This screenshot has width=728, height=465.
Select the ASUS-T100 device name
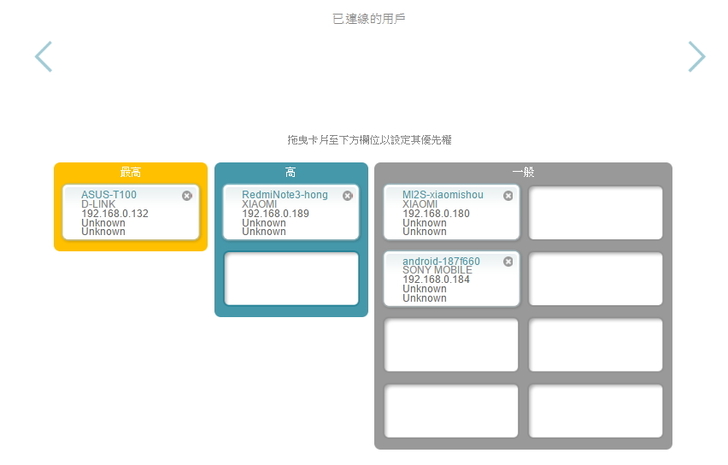(x=109, y=194)
